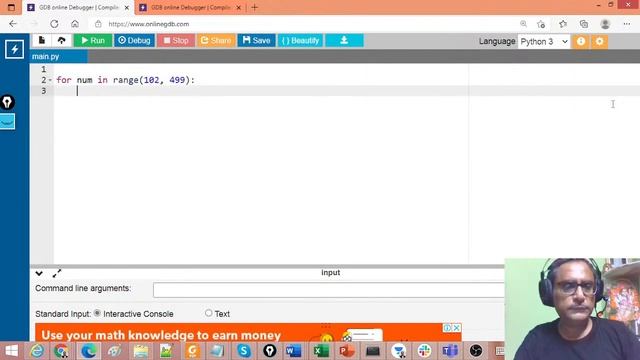
Task: Click code line 2 for num in range
Action: (126, 80)
